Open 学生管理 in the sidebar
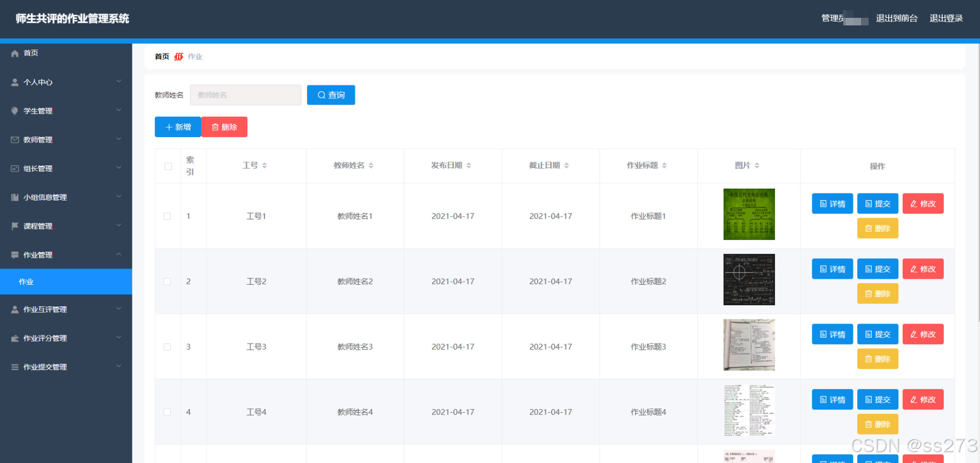The image size is (980, 463). [66, 111]
